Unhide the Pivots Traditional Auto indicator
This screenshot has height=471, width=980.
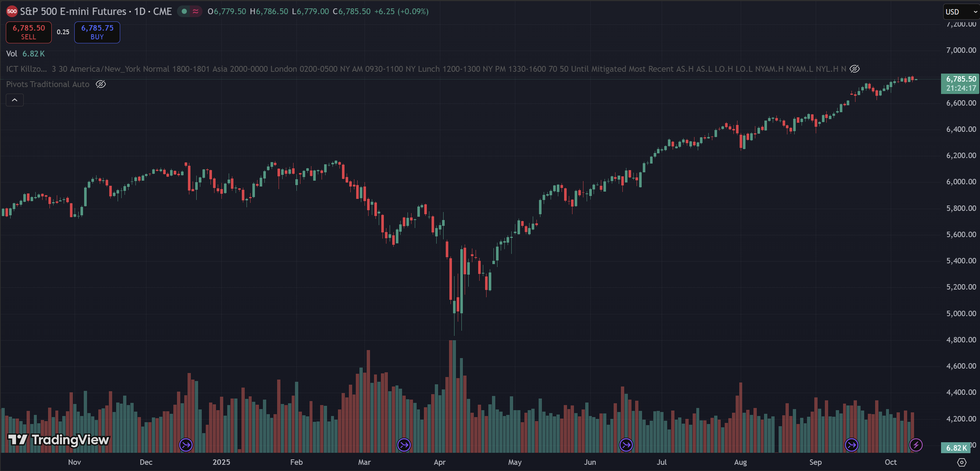point(101,84)
